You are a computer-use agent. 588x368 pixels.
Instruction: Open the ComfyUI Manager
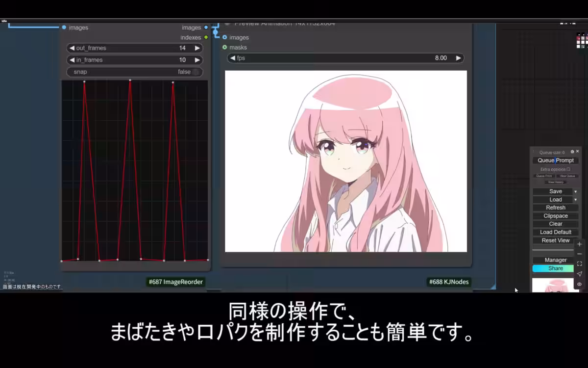[x=556, y=260]
